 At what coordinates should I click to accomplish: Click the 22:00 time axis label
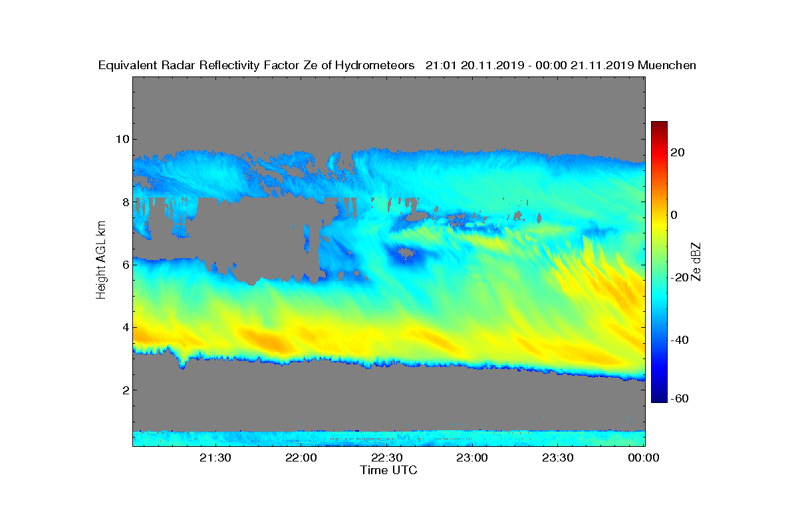(301, 458)
